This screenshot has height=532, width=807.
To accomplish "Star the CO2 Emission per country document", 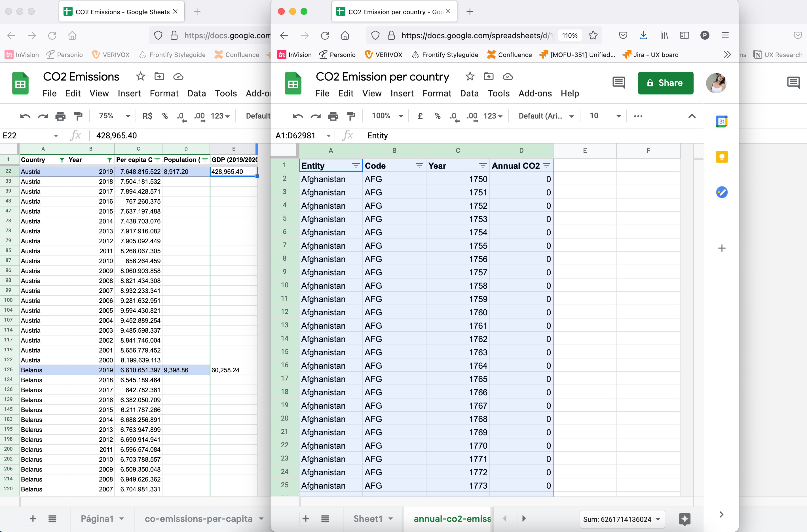I will (470, 76).
